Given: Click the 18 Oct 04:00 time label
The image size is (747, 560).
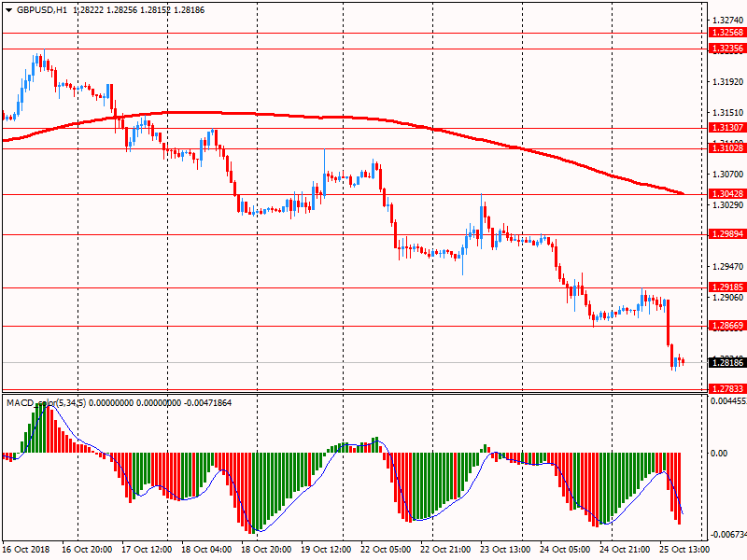Looking at the screenshot, I should (x=206, y=550).
